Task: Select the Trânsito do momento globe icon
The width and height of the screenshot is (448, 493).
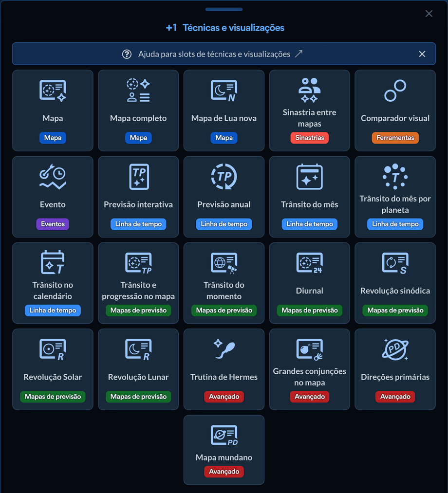Action: pyautogui.click(x=224, y=263)
